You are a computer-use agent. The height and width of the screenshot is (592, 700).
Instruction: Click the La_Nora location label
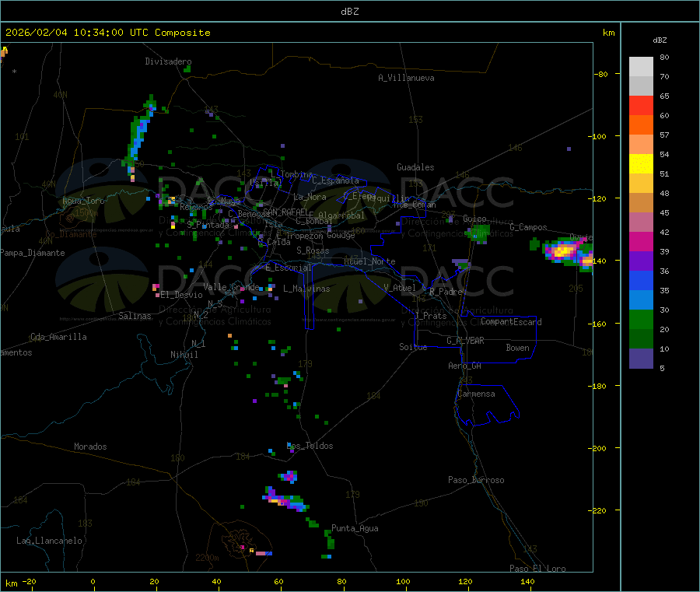tap(310, 197)
